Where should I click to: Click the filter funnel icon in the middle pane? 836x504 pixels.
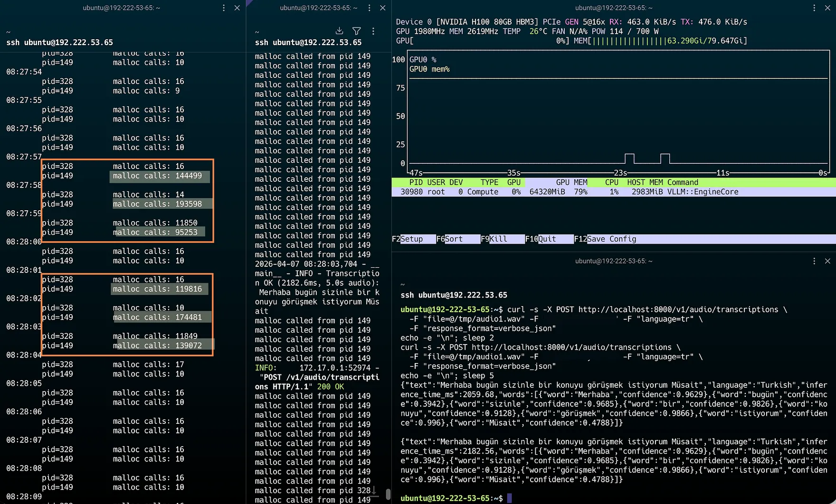[x=356, y=31]
